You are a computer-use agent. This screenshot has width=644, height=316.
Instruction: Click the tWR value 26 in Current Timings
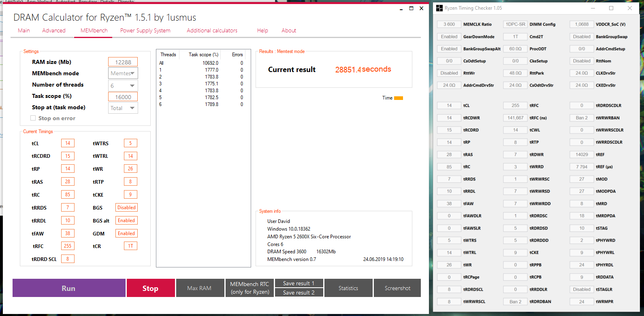[x=130, y=169]
